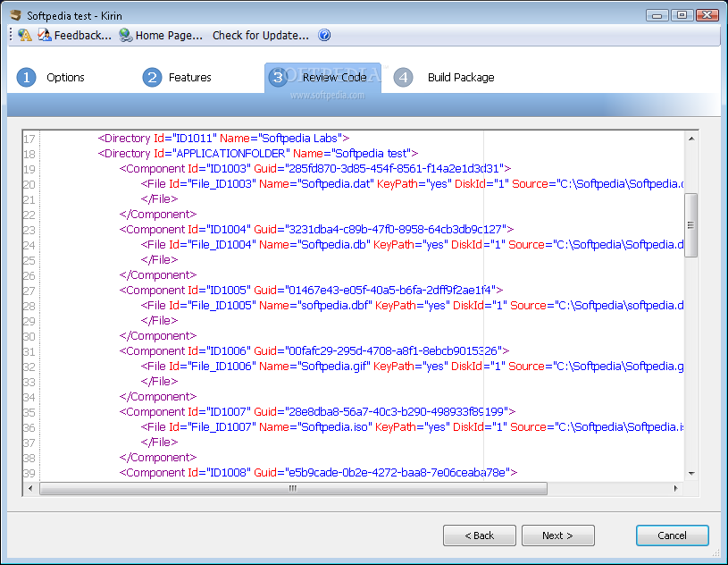Maximize the Kirin window
728x565 pixels.
pos(682,15)
